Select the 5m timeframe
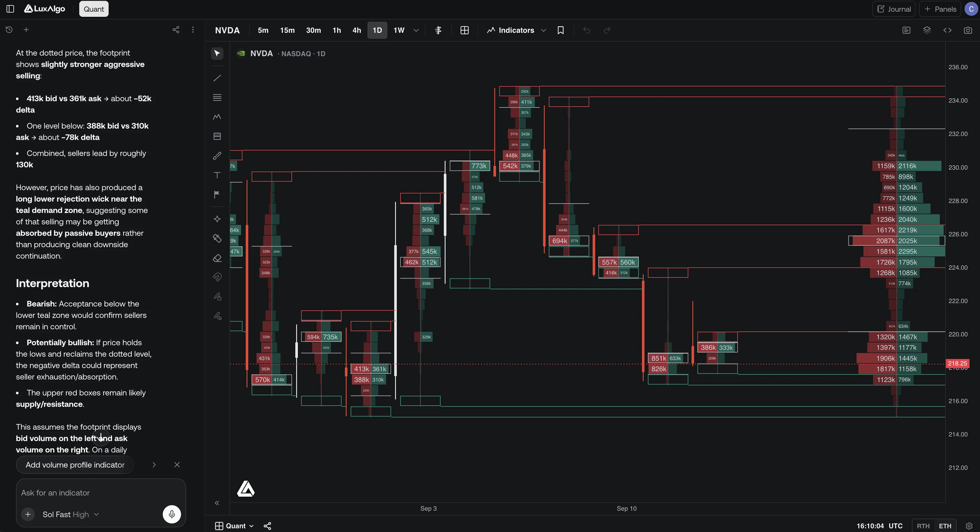 (263, 30)
